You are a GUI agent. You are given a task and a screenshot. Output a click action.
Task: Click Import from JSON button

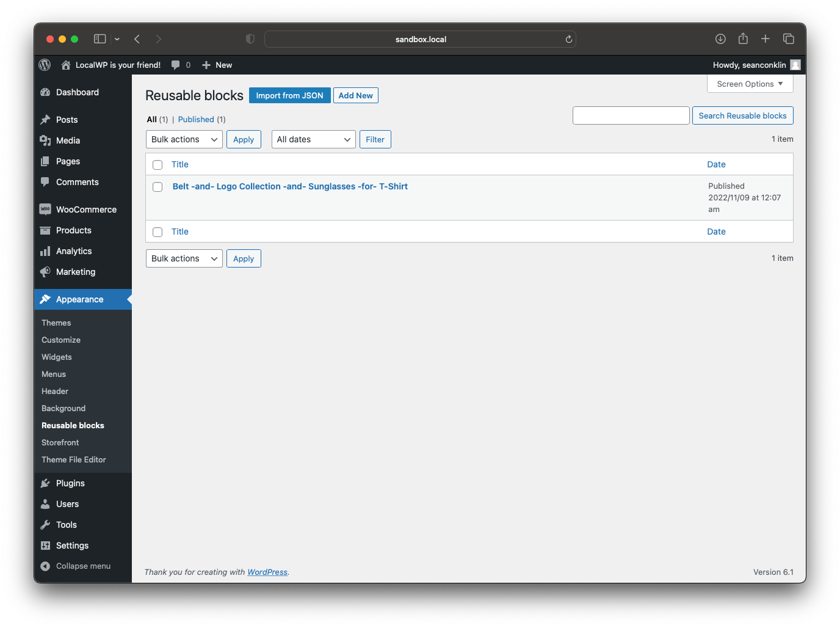pyautogui.click(x=290, y=95)
